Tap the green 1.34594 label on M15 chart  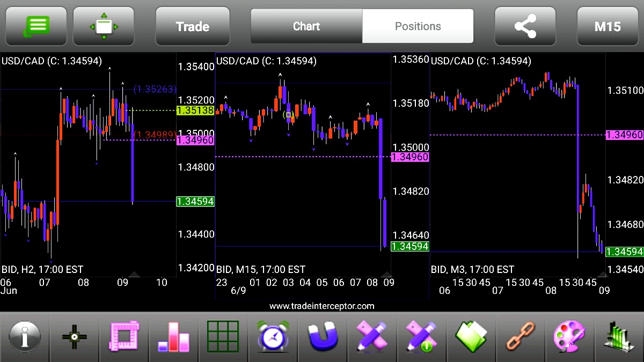click(x=410, y=247)
